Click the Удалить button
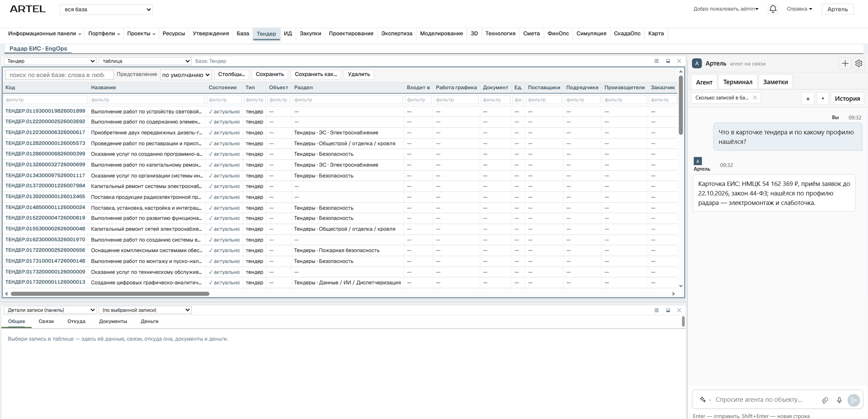 tap(359, 74)
